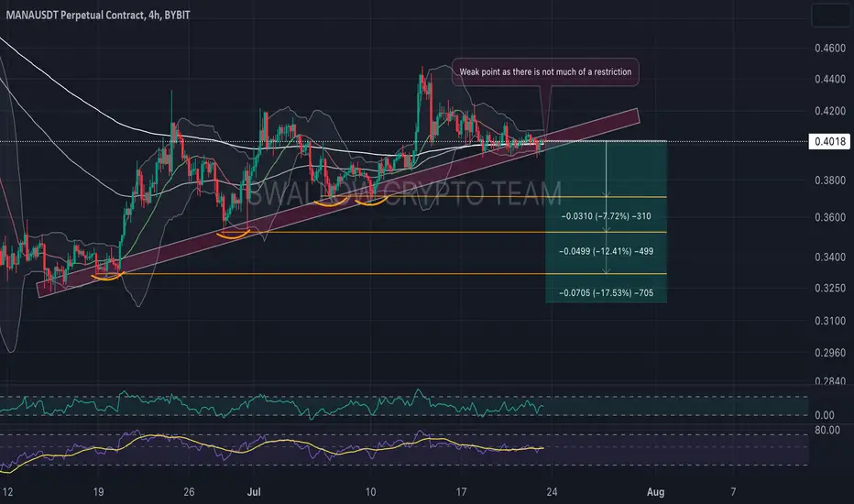
Task: Click the 0.3400 price axis label
Action: pyautogui.click(x=830, y=257)
